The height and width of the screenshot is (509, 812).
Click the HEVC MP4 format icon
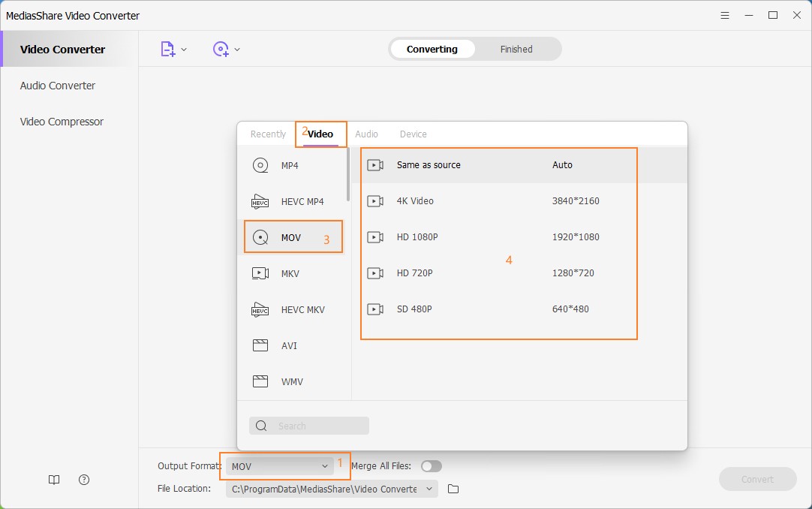tap(260, 201)
